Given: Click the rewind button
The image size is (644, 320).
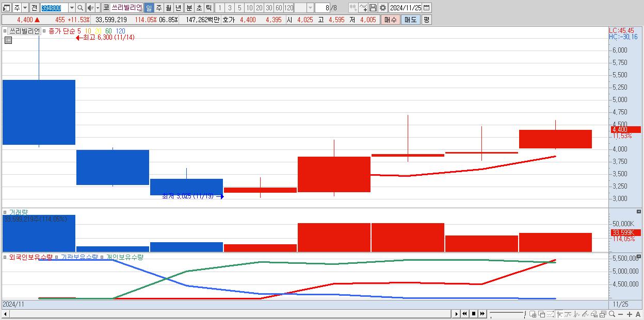Looking at the screenshot, I should coord(465,314).
